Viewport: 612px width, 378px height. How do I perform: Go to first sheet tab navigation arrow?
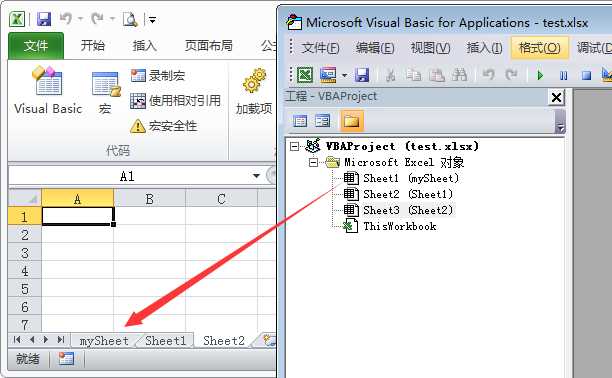click(x=17, y=340)
